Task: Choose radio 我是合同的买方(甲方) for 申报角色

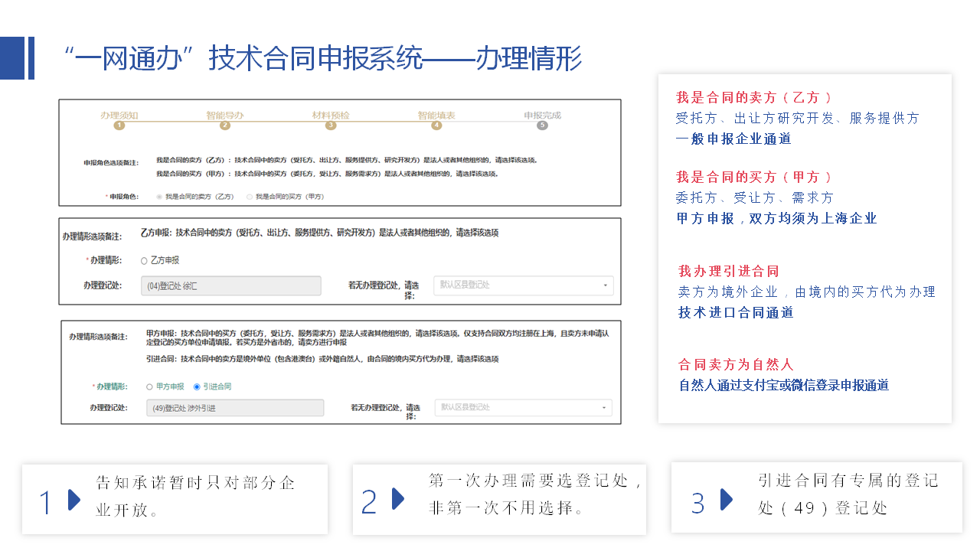Action: click(250, 197)
